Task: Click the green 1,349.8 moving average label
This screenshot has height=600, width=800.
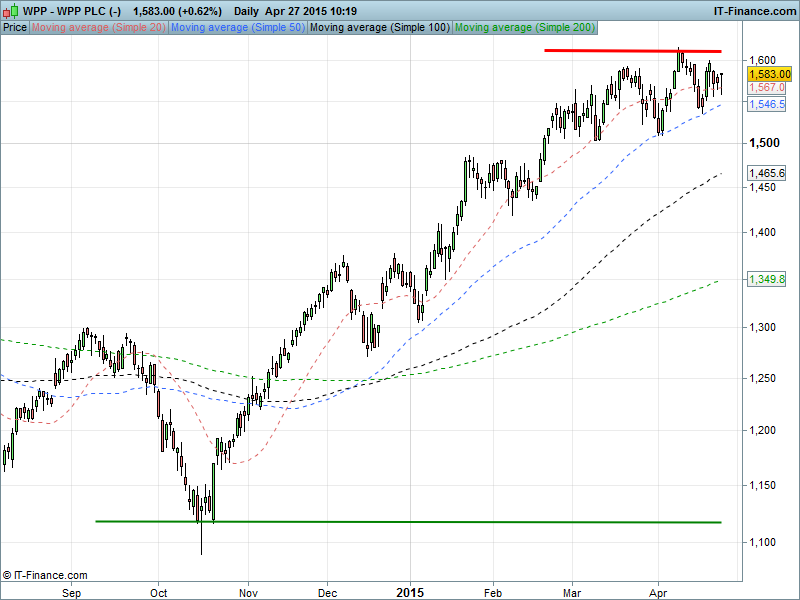Action: click(767, 279)
